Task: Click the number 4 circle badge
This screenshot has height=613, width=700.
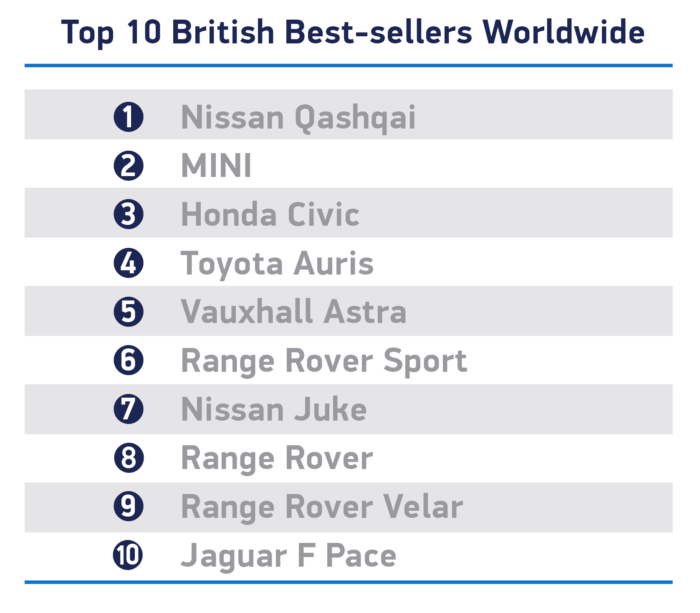Action: pyautogui.click(x=129, y=263)
